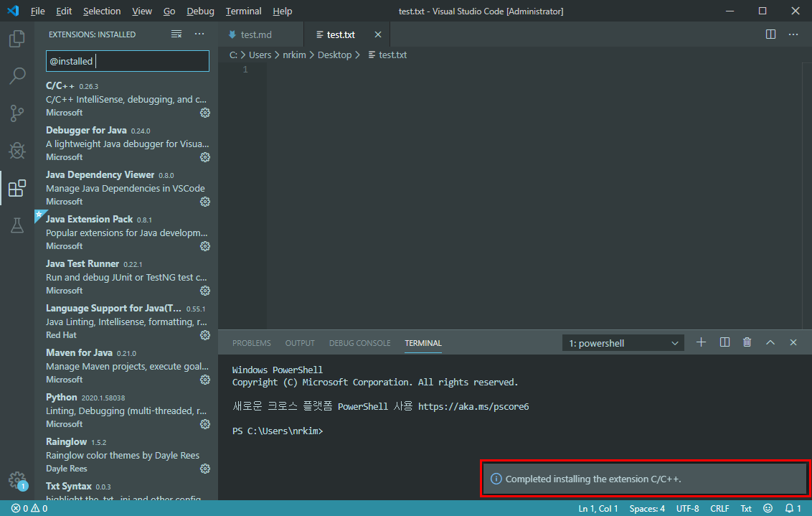Maximize the panel with the chevron up
The image size is (812, 516).
[770, 342]
